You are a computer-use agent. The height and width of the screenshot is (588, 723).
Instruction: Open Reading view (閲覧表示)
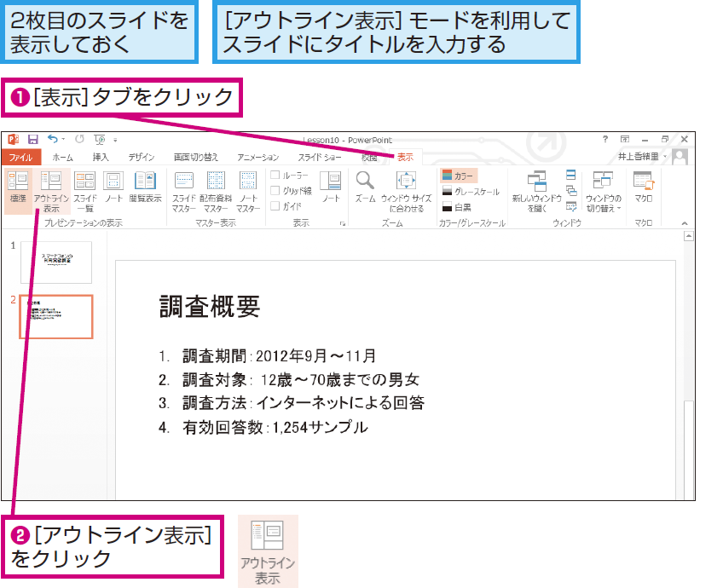(x=145, y=187)
